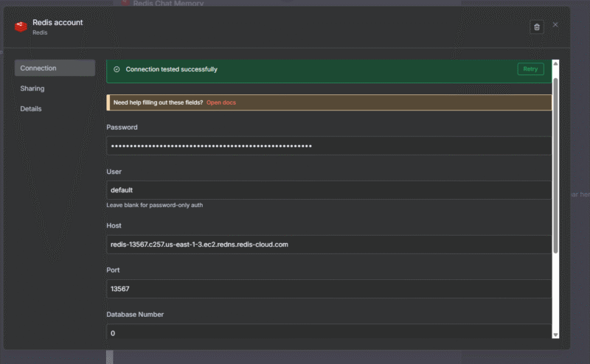Focus the Password field

329,146
